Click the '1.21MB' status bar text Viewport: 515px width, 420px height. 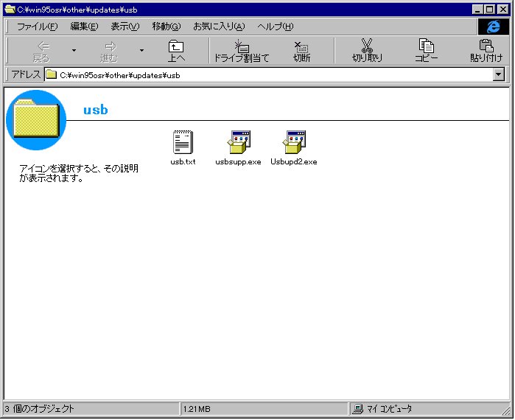click(x=197, y=409)
